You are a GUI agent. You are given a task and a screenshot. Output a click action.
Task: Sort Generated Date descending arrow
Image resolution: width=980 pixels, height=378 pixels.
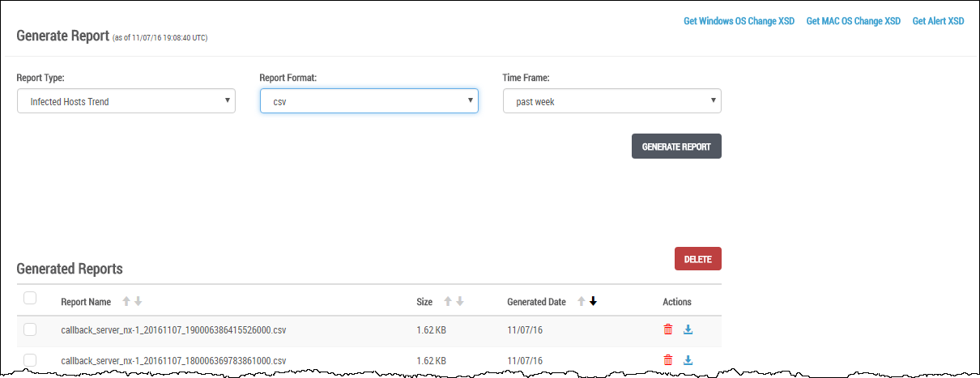(x=593, y=301)
